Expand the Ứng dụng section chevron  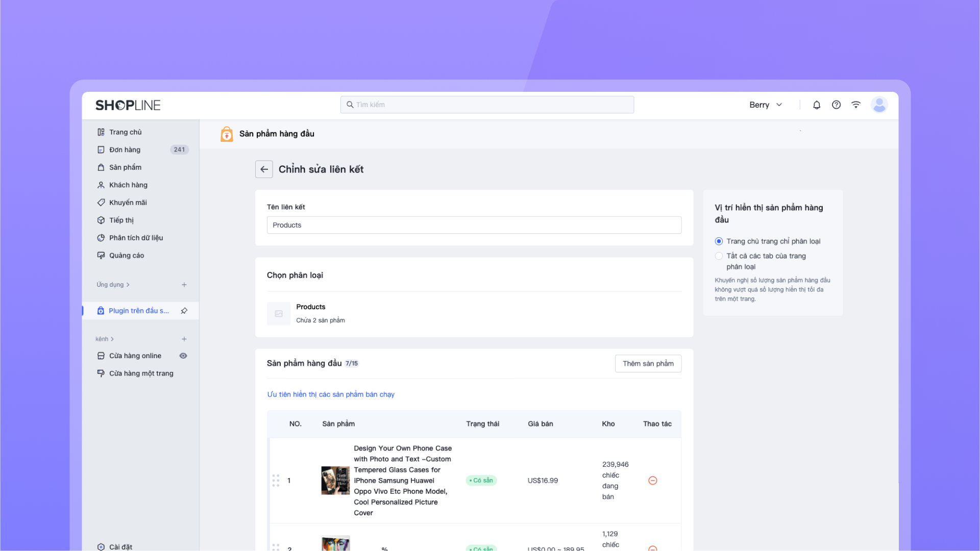click(128, 285)
